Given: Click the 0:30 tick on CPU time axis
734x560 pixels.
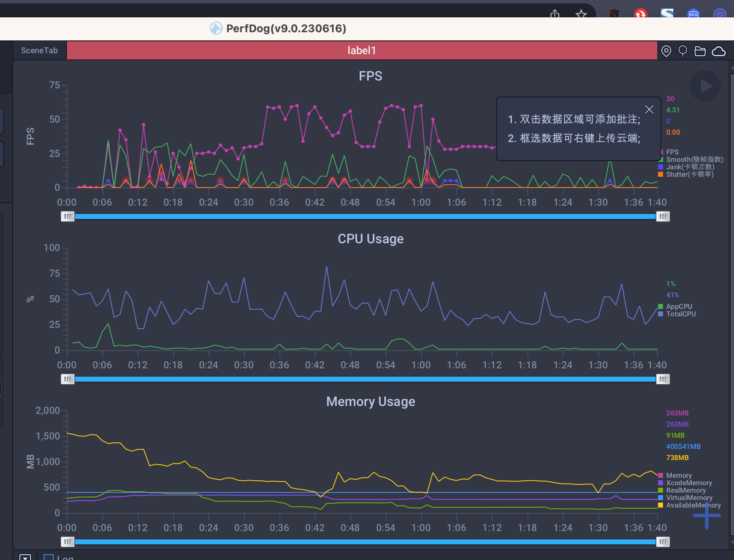Looking at the screenshot, I should pos(244,365).
